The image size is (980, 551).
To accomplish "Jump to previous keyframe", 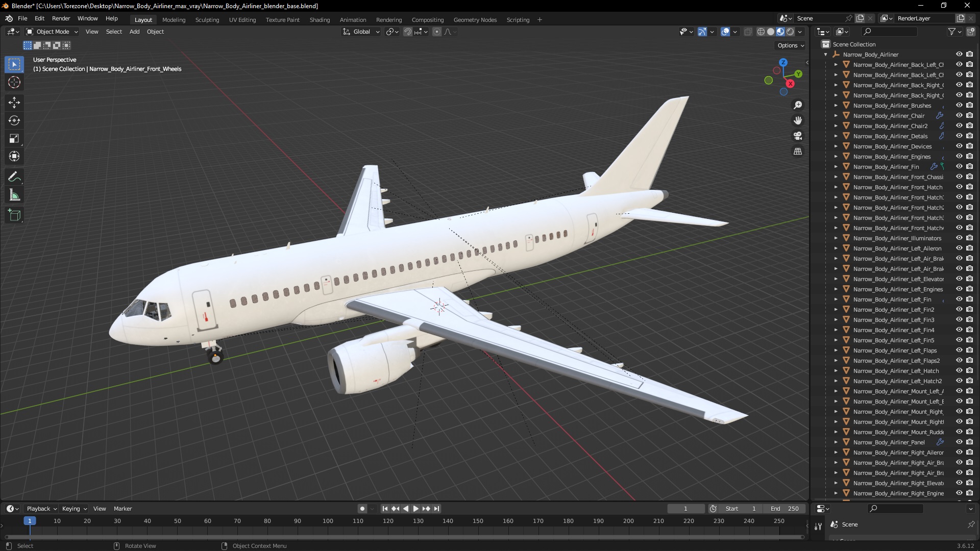I will coord(395,509).
